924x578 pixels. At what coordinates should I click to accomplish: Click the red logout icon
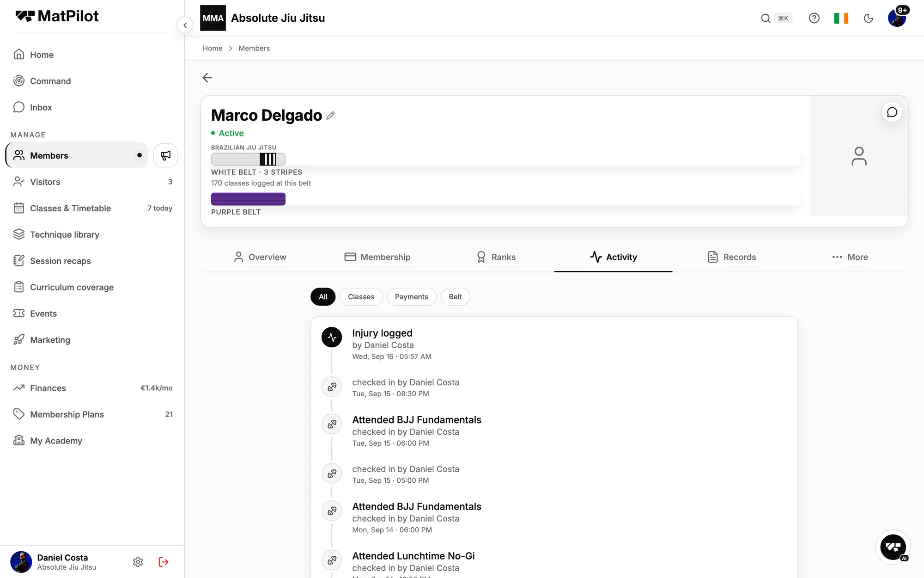pos(164,562)
